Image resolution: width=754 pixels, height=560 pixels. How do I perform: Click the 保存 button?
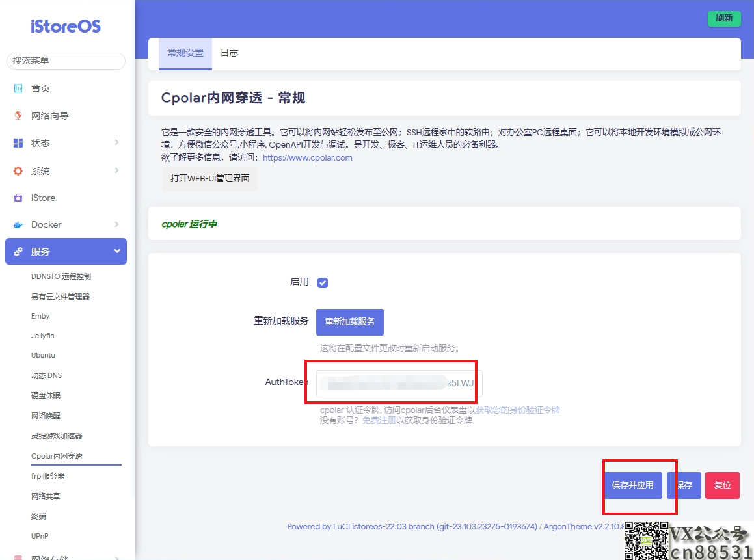click(x=685, y=485)
